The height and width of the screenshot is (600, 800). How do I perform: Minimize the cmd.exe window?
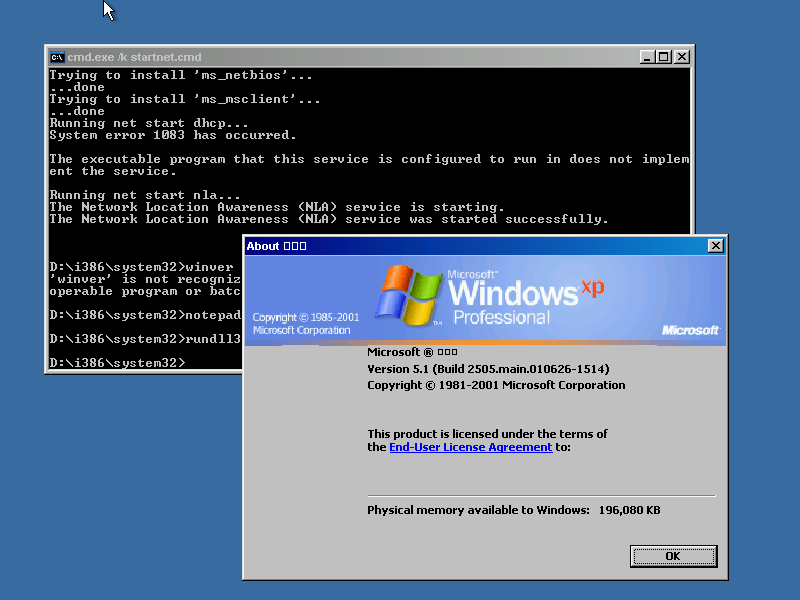click(x=647, y=57)
